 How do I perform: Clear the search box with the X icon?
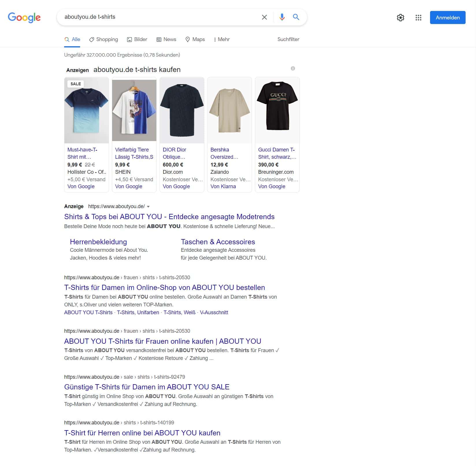tap(264, 17)
